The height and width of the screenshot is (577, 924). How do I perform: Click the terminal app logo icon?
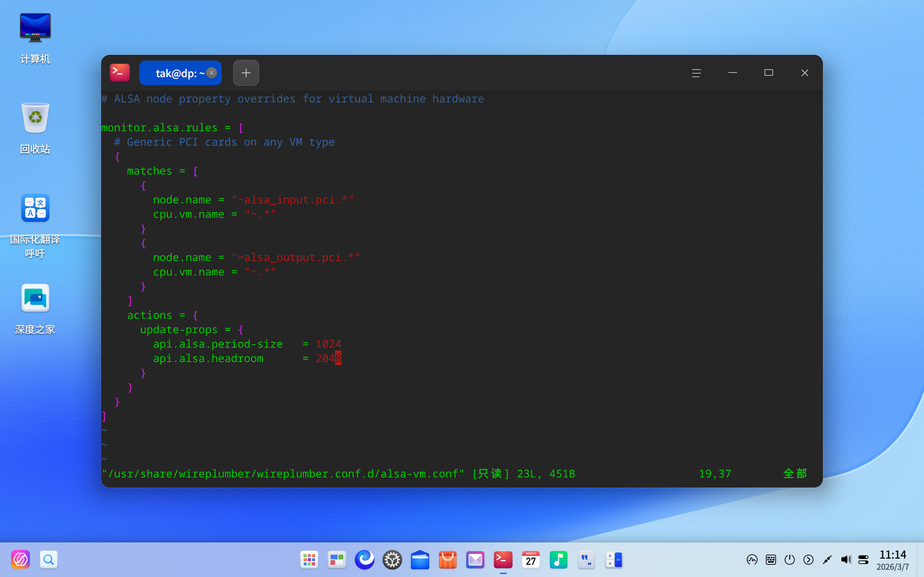(119, 72)
